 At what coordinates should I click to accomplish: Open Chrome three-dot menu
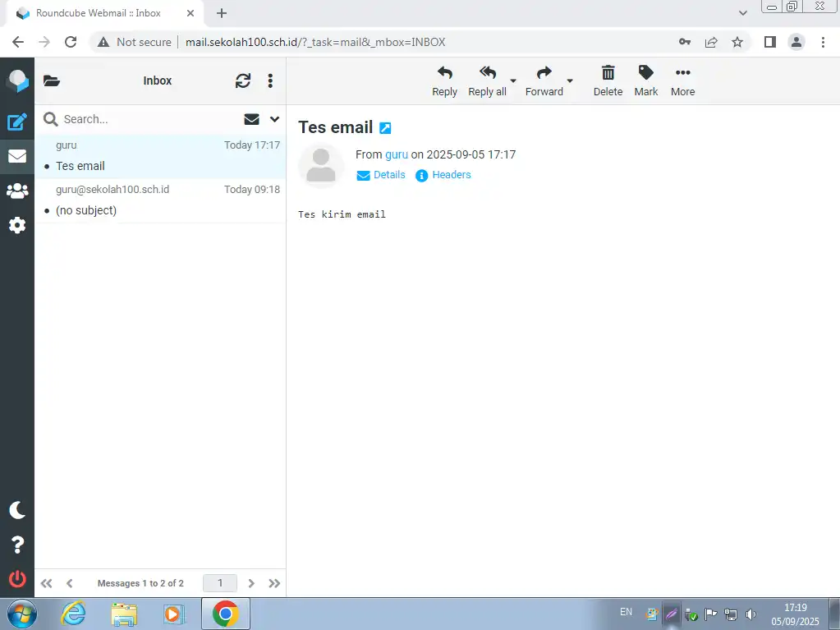[823, 42]
